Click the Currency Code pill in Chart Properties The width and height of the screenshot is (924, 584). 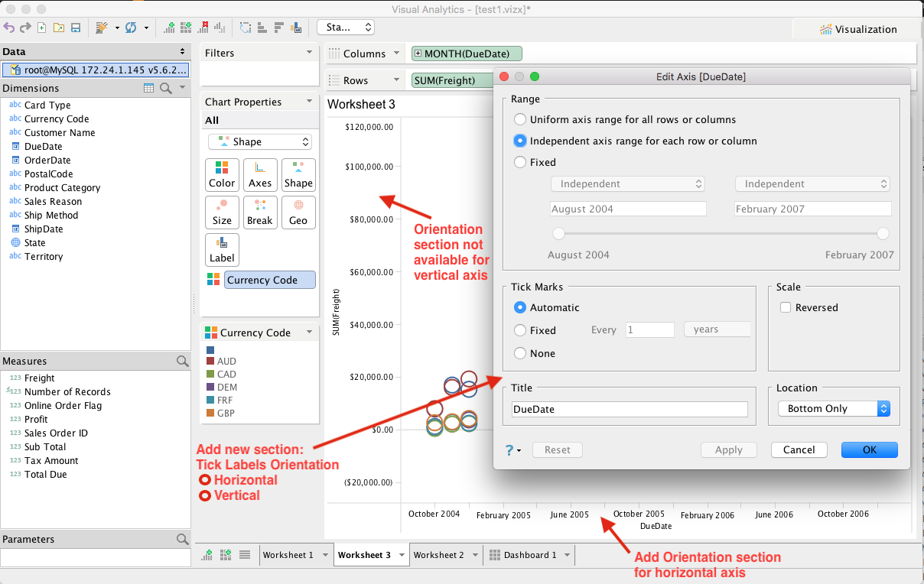point(270,280)
